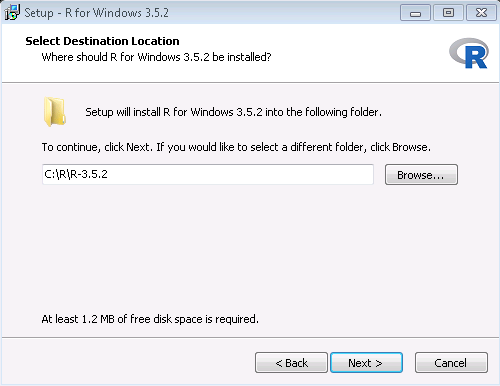Cancel the R installation
500x386 pixels.
[x=451, y=362]
